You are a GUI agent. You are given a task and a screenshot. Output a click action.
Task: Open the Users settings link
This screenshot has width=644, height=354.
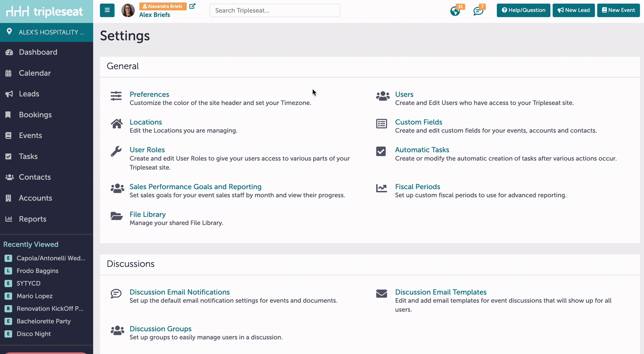coord(404,94)
